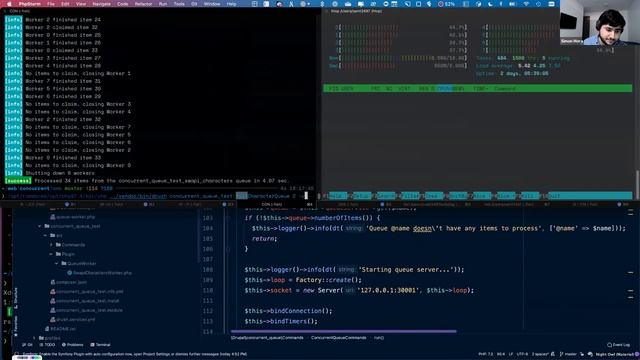Click the status bar tool windows toggle icon

pos(16,354)
